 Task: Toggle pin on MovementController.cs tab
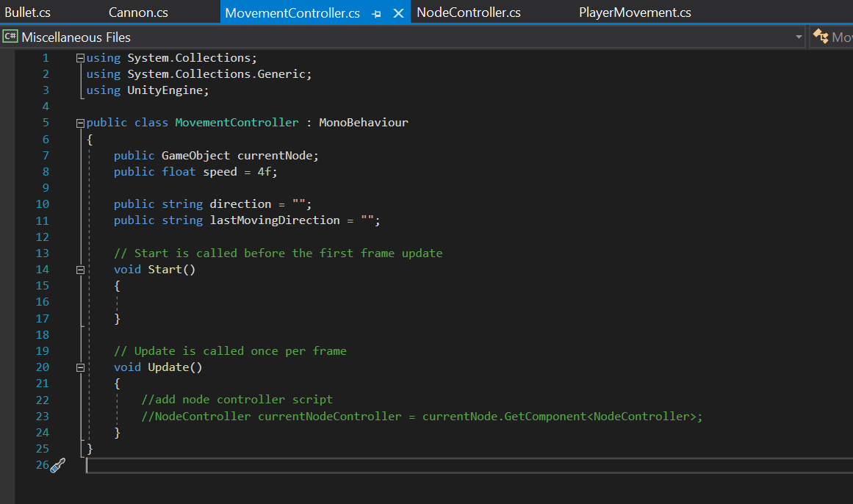click(x=376, y=14)
